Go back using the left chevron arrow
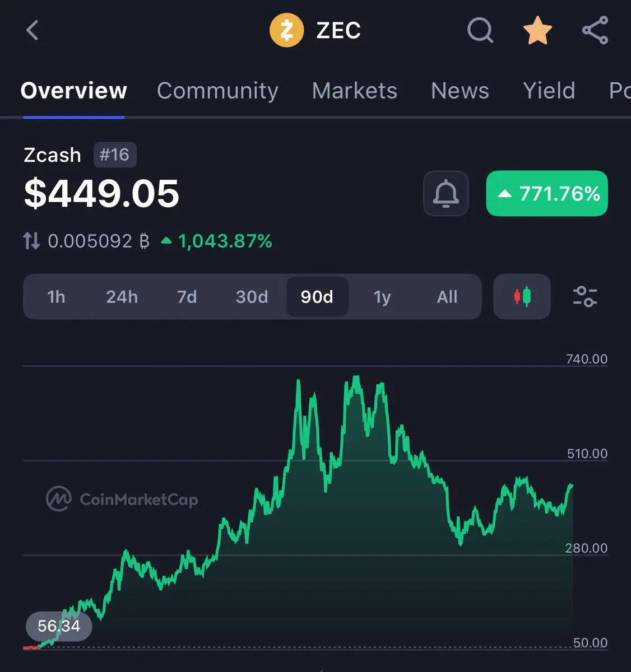The width and height of the screenshot is (631, 672). [x=33, y=30]
